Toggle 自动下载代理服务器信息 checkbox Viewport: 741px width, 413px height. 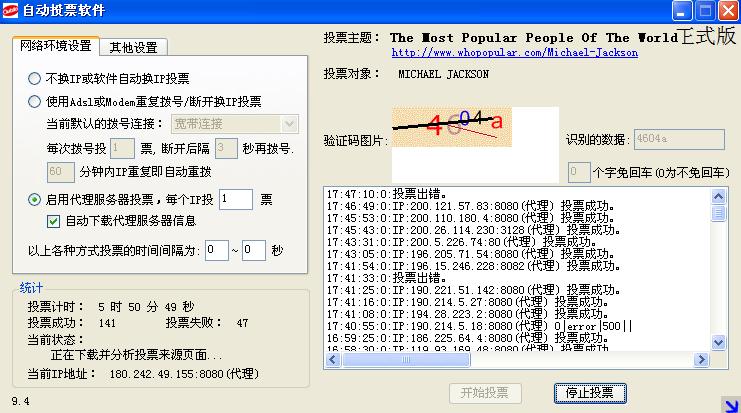pos(55,221)
